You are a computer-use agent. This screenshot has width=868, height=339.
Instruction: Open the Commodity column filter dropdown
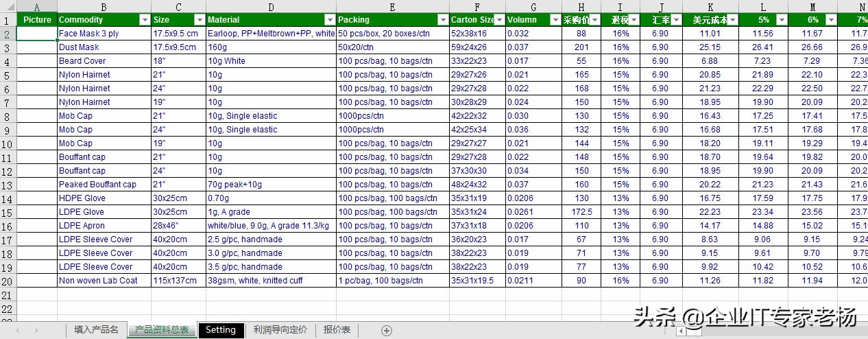point(144,20)
